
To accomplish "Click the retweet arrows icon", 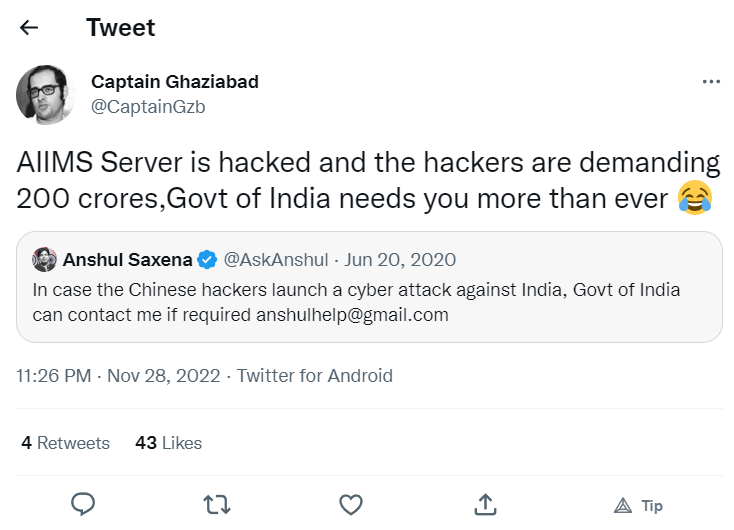I will (216, 503).
